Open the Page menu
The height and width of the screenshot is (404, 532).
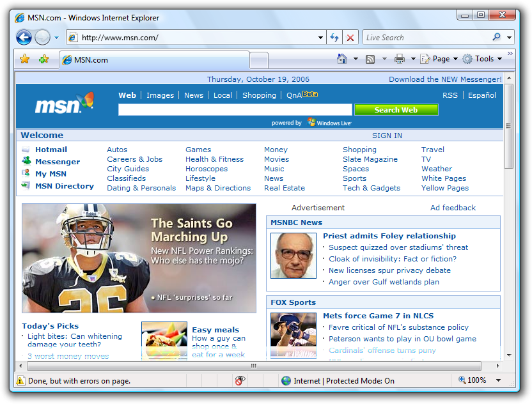point(439,59)
